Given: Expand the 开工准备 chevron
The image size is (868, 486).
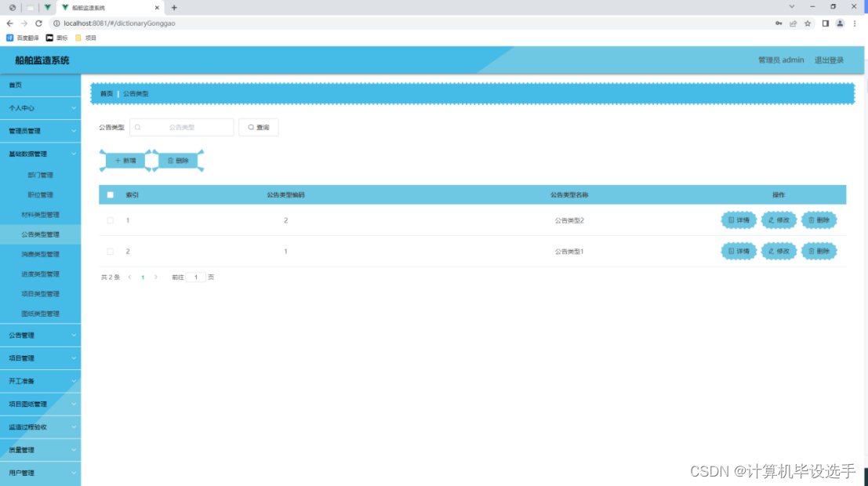Looking at the screenshot, I should (74, 382).
